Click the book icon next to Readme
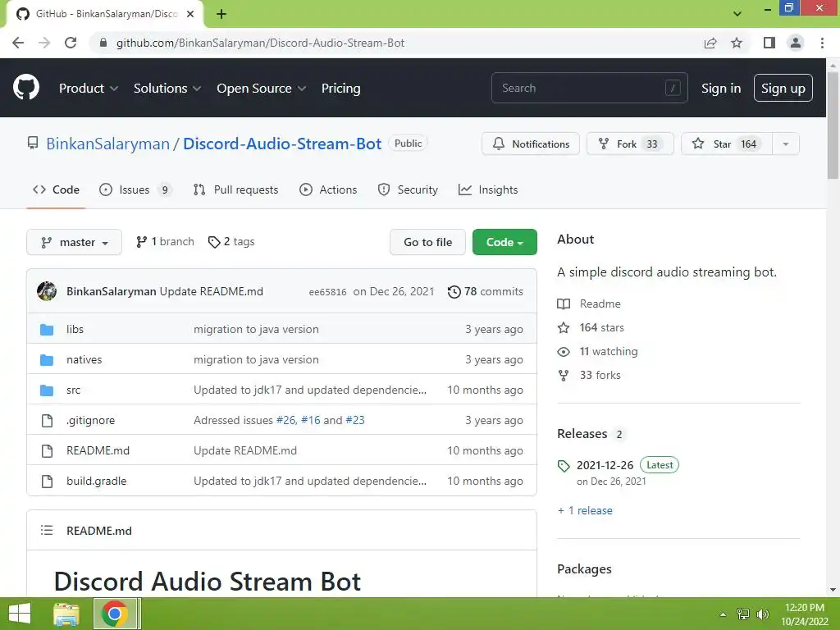 point(564,304)
